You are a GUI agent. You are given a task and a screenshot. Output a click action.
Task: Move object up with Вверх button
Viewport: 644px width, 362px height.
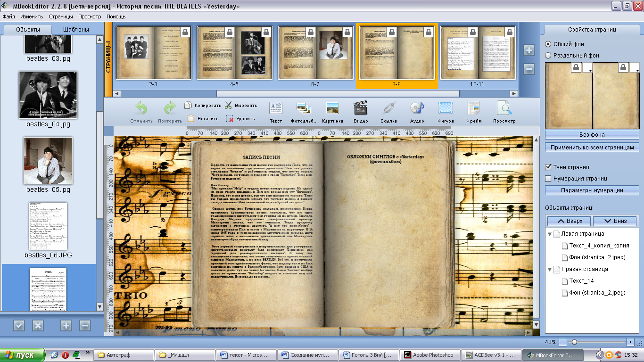569,221
